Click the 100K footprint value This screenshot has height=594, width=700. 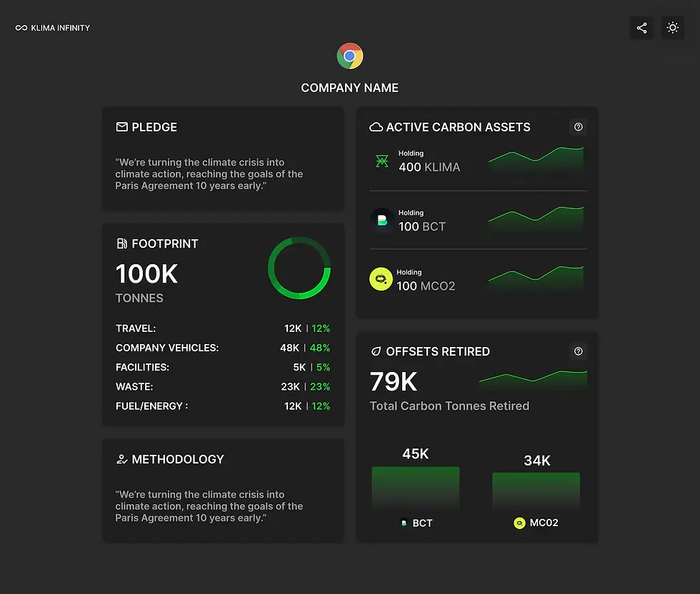[146, 273]
